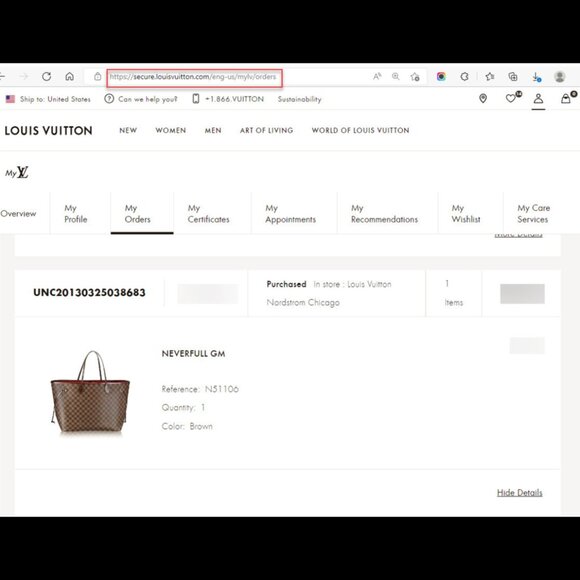Click the address bar URL field
580x580 pixels.
point(194,77)
